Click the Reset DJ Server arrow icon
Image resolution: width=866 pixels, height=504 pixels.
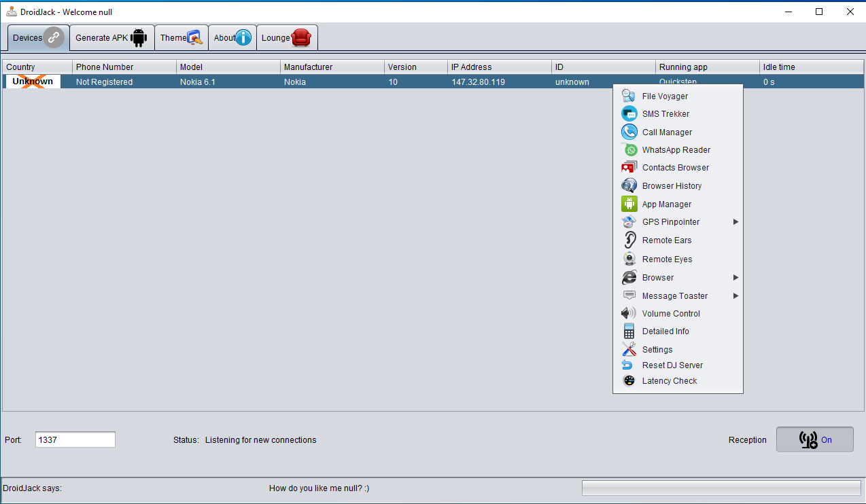click(628, 365)
